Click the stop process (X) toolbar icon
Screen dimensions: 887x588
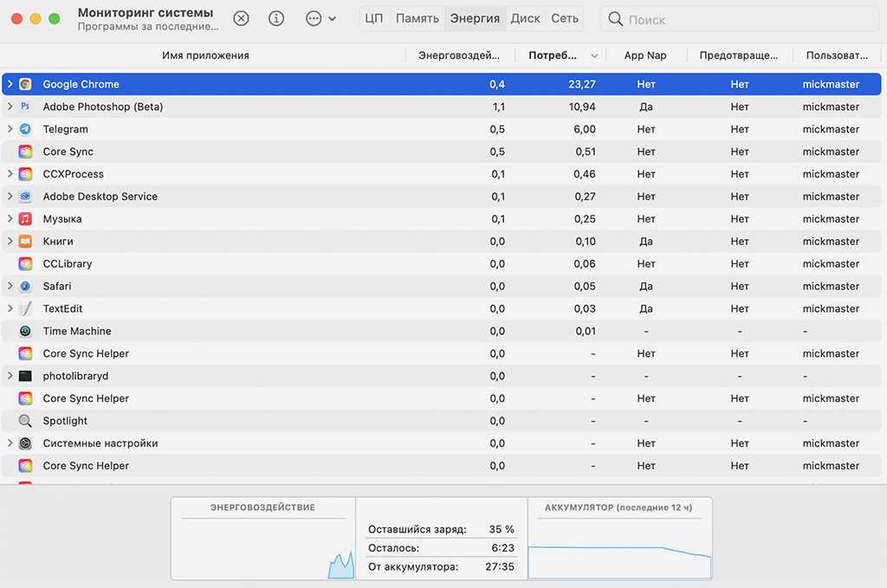[x=242, y=18]
